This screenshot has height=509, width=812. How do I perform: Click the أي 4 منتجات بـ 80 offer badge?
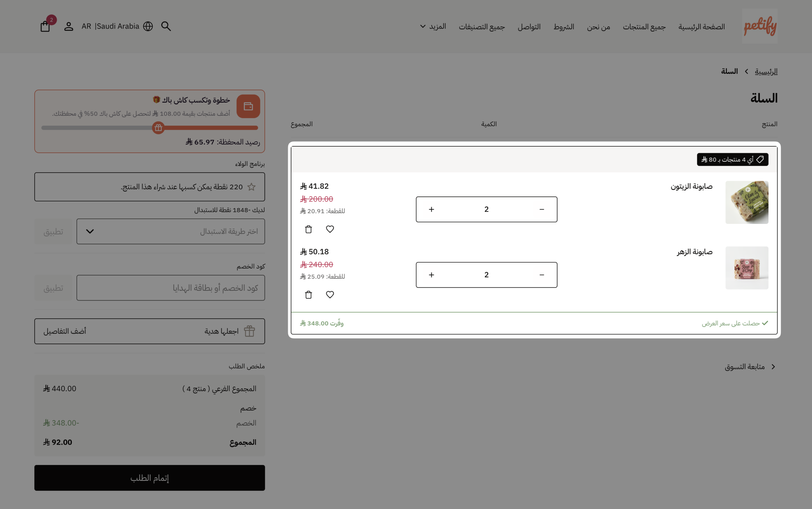coord(733,160)
